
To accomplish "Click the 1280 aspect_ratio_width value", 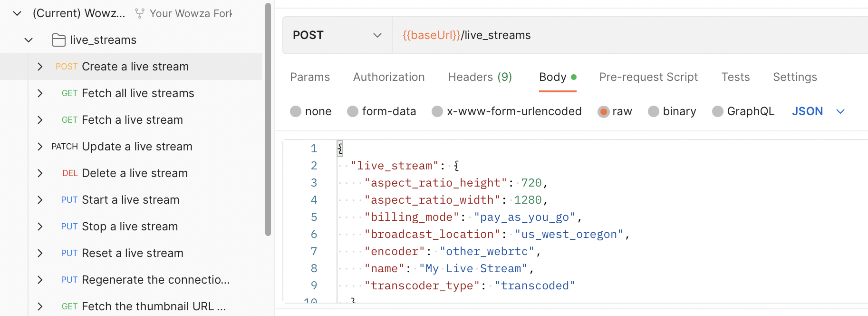I will tap(528, 200).
